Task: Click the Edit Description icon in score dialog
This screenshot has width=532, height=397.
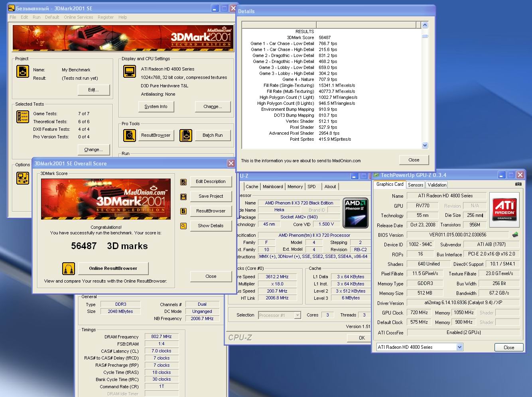Action: pos(183,182)
